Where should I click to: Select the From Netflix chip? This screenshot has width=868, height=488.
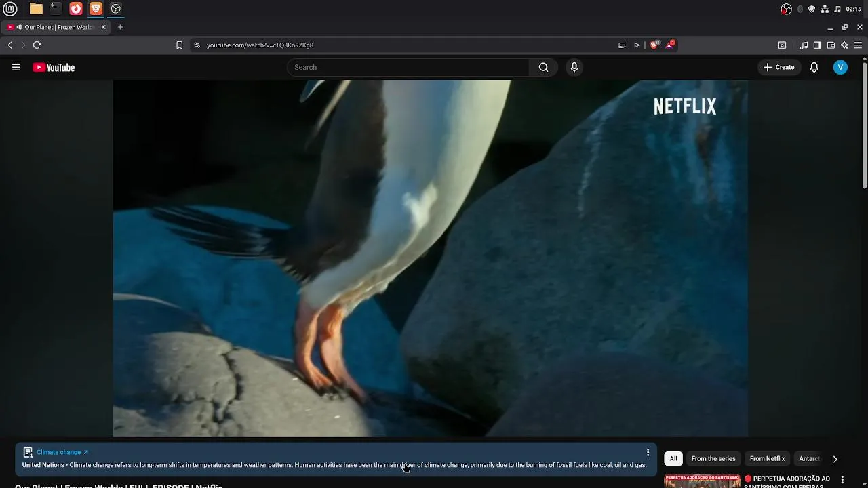point(767,459)
